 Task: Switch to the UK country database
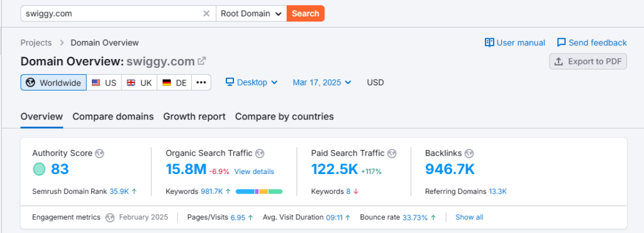point(139,82)
